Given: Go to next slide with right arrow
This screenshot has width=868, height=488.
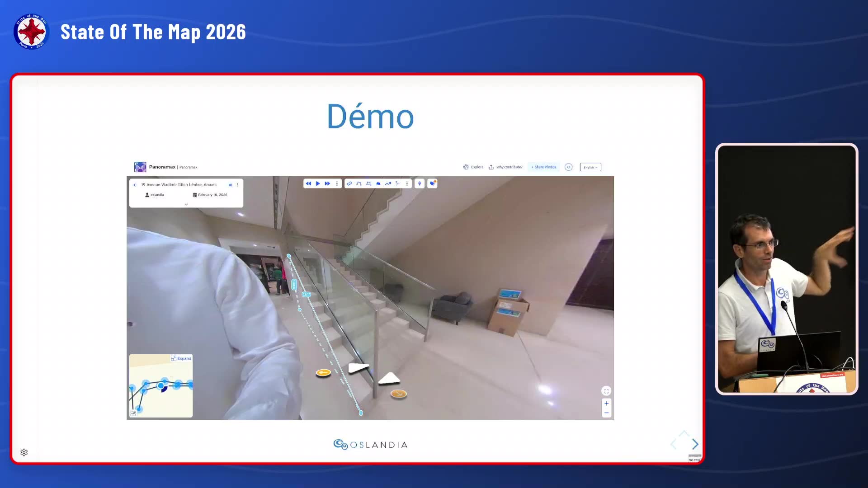Looking at the screenshot, I should (695, 445).
